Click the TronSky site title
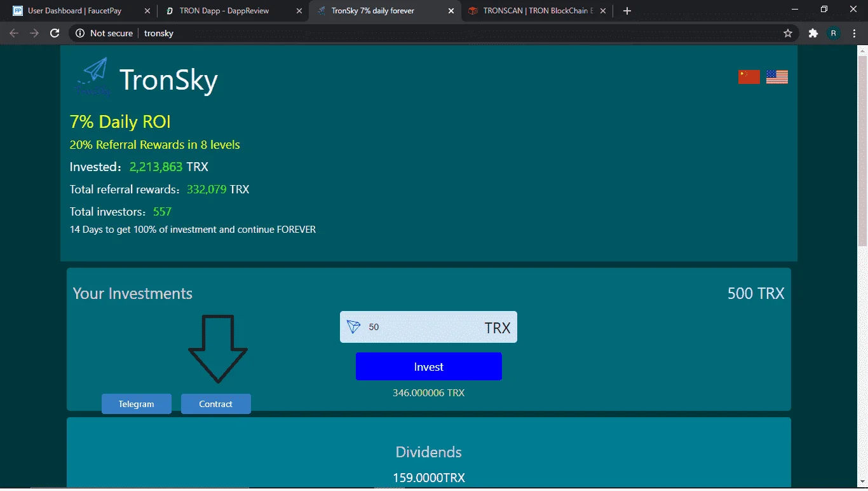The width and height of the screenshot is (868, 491). click(168, 80)
